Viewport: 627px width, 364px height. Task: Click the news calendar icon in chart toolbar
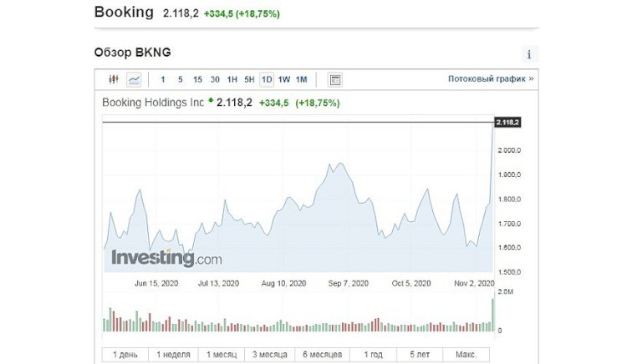point(335,80)
